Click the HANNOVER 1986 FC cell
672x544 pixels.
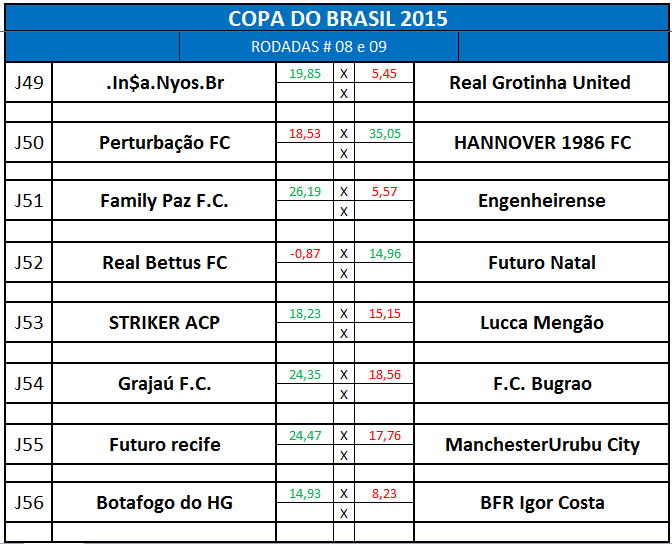pos(542,143)
